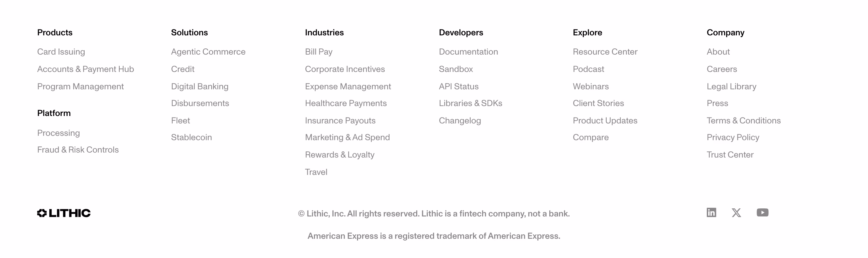Image resolution: width=868 pixels, height=258 pixels.
Task: Check the API Status page
Action: (x=458, y=86)
